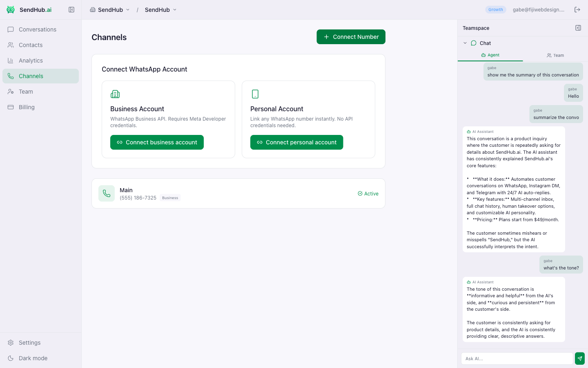
Task: Click the 'Hello' chat message
Action: tap(573, 93)
